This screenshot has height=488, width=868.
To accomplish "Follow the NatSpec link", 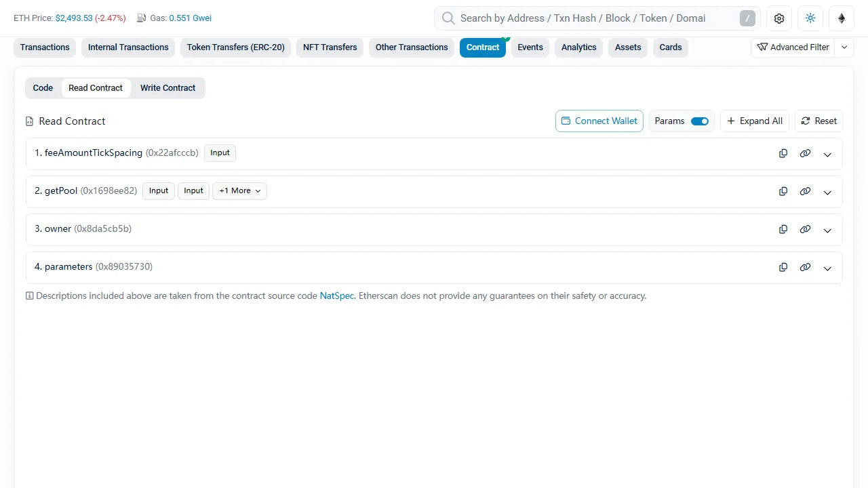I will (337, 296).
